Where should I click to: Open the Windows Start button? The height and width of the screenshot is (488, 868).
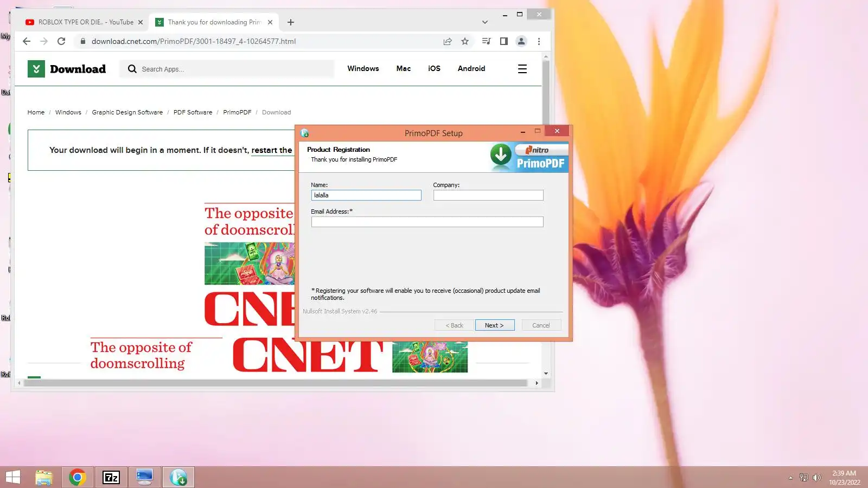(13, 477)
